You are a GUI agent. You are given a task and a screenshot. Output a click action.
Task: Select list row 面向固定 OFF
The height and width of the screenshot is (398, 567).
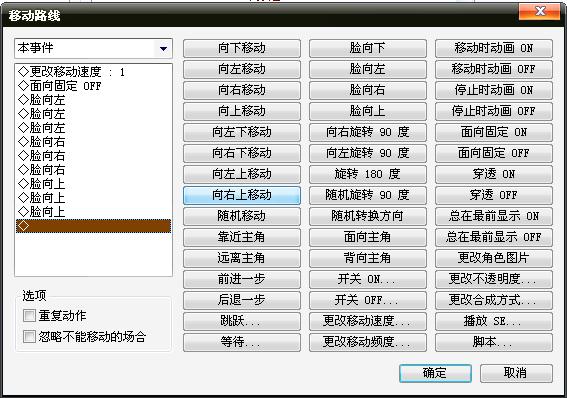pos(93,86)
